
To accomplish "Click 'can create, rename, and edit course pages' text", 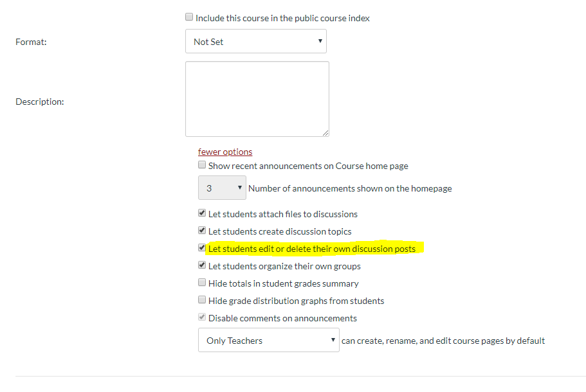I will coord(443,341).
